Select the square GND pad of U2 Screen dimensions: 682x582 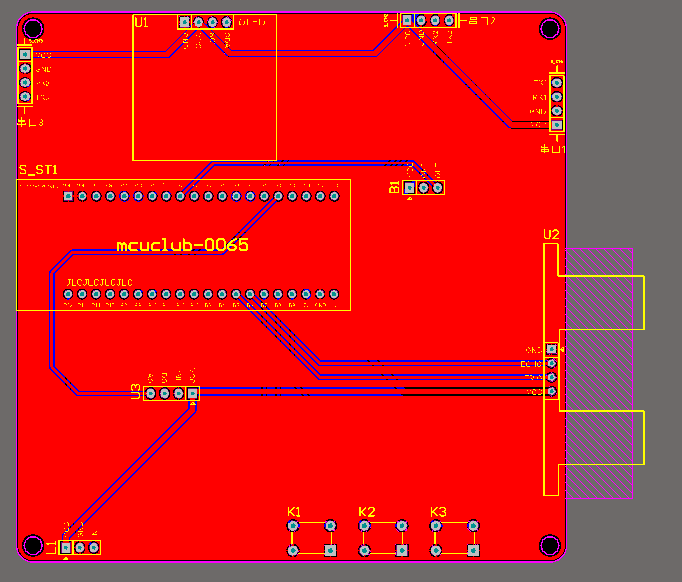(x=552, y=349)
